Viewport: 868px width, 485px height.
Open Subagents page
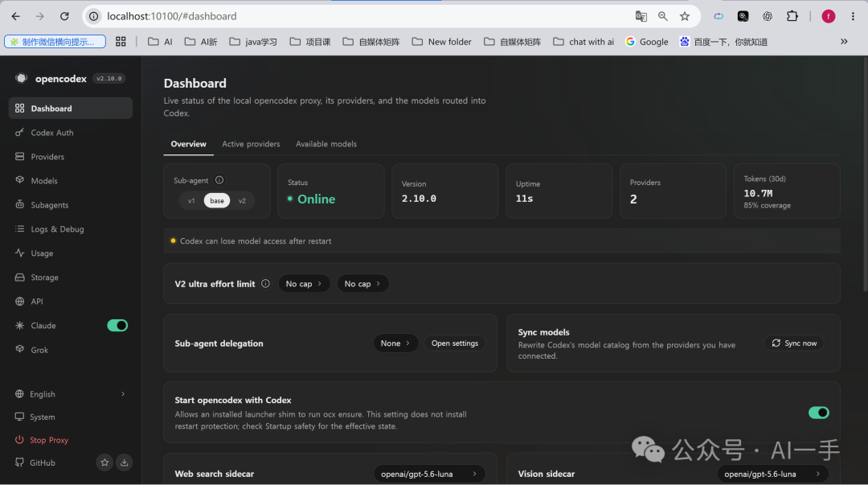tap(70, 205)
